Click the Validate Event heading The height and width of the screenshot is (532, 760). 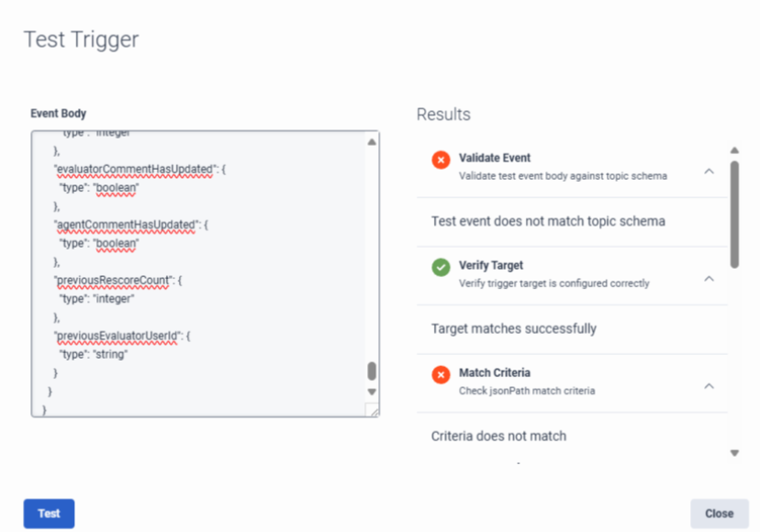(495, 158)
